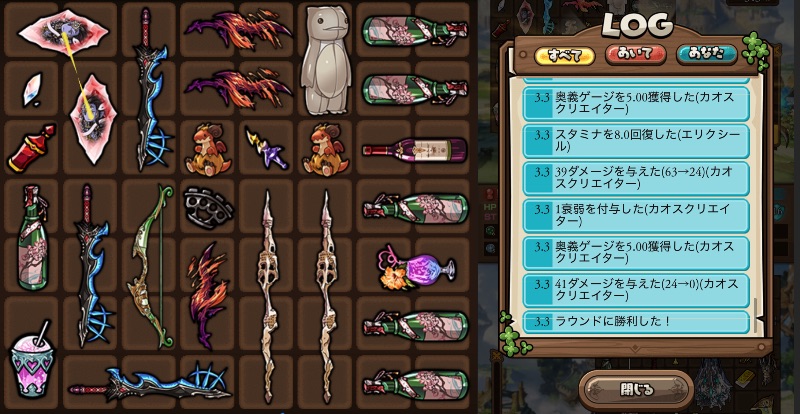This screenshot has width=800, height=414.
Task: Click the gray bear doll item
Action: point(326,59)
